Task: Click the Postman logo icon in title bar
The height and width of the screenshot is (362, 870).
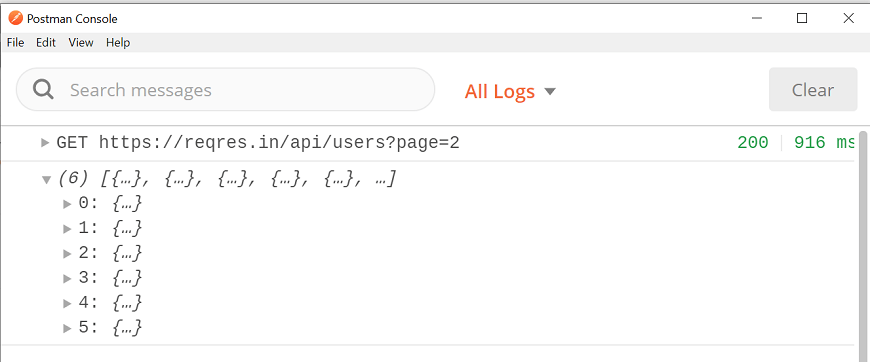Action: 16,18
